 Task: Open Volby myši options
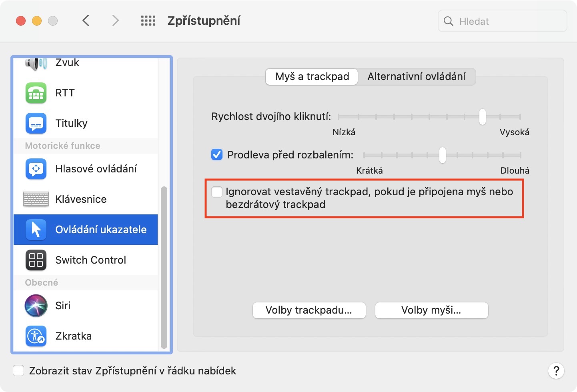[x=431, y=310]
